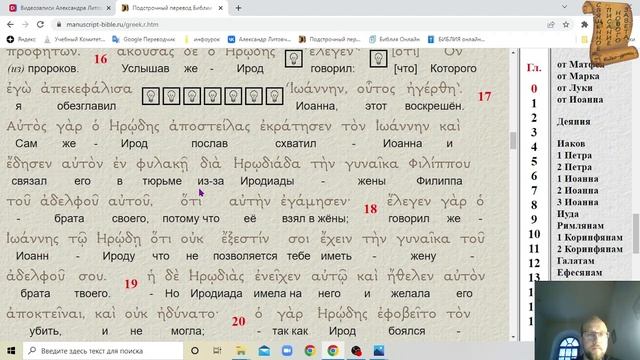The width and height of the screenshot is (640, 360).
Task: Click the first lightbulb after обезглавил
Action: coord(151,96)
